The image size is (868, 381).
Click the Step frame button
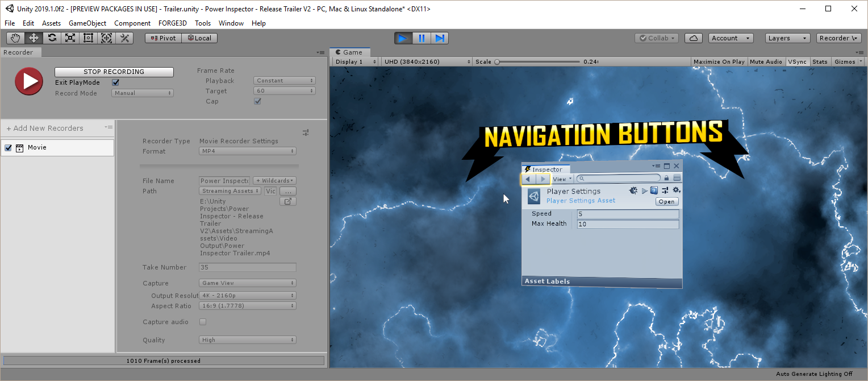click(440, 38)
